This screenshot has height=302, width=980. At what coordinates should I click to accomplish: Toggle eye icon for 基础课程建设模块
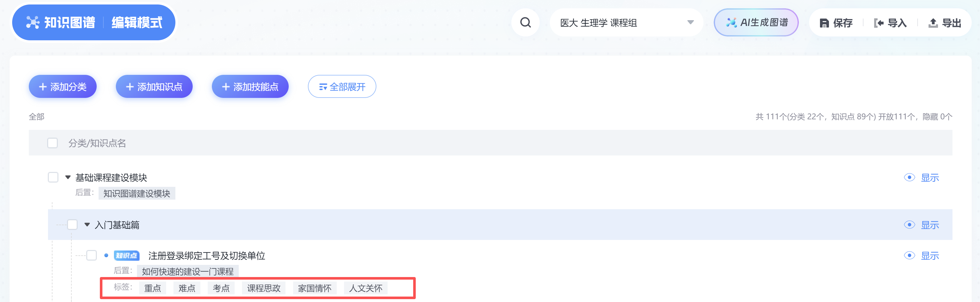pos(909,177)
